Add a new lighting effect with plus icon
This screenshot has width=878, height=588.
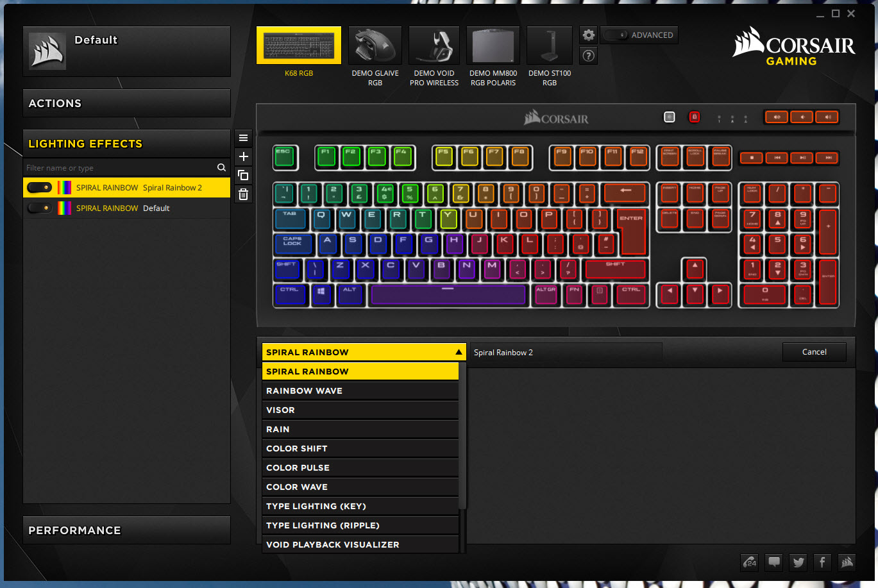pyautogui.click(x=243, y=156)
